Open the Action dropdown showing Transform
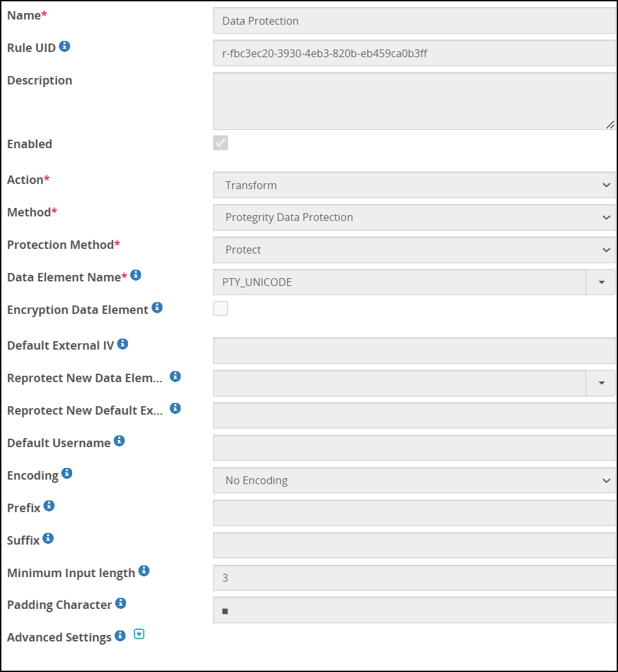 (414, 185)
